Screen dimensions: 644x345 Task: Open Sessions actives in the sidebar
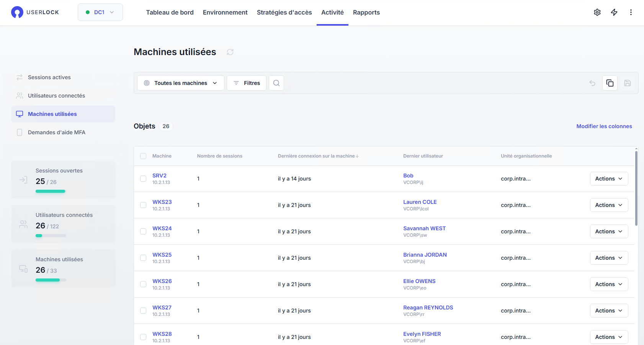coord(49,77)
